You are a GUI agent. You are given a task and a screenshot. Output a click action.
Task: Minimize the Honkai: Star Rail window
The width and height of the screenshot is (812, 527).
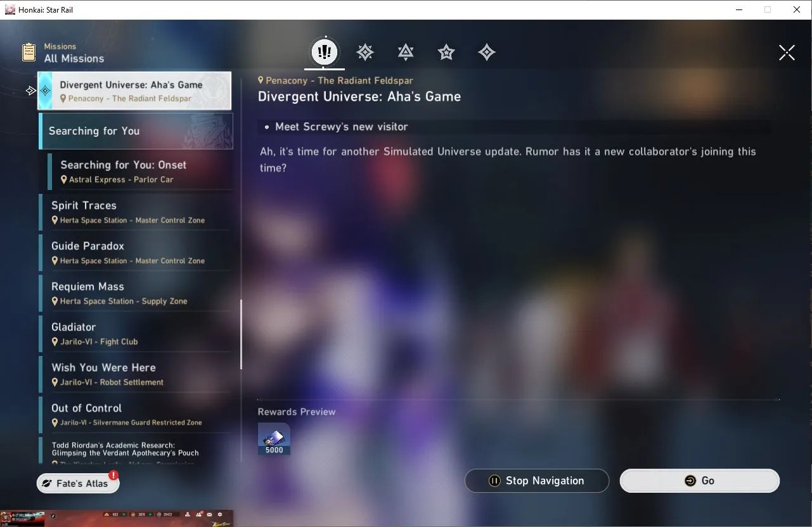tap(739, 10)
